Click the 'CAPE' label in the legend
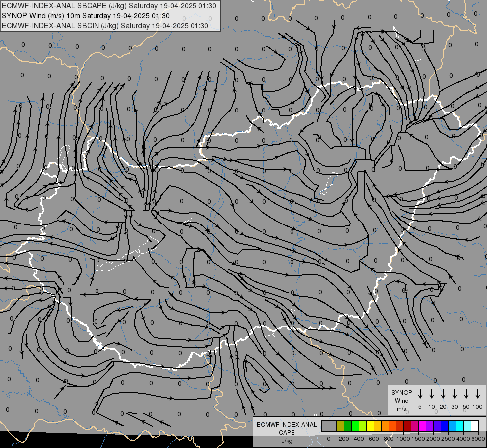This screenshot has height=448, width=487. pyautogui.click(x=287, y=433)
